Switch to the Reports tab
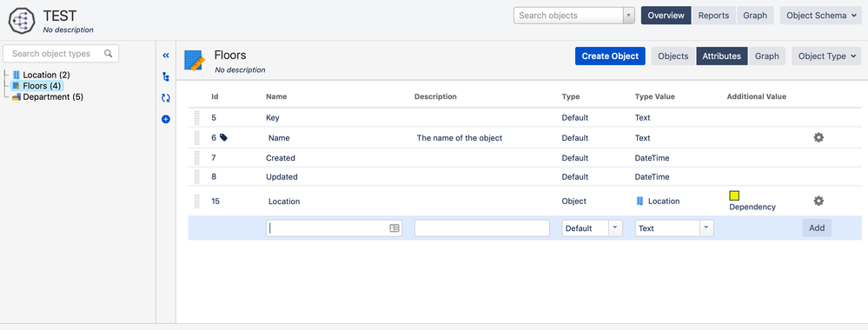 tap(713, 16)
